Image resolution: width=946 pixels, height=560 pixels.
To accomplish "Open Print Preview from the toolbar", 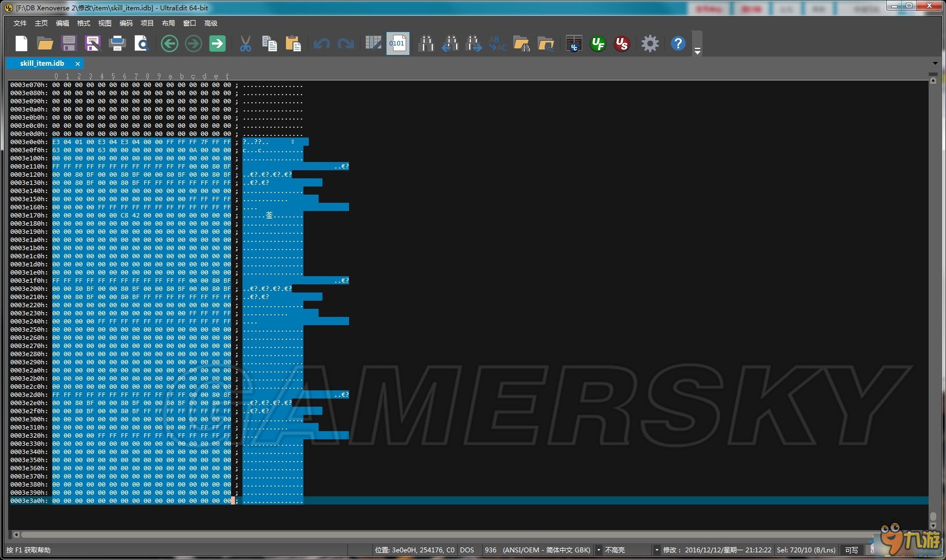I will point(141,43).
